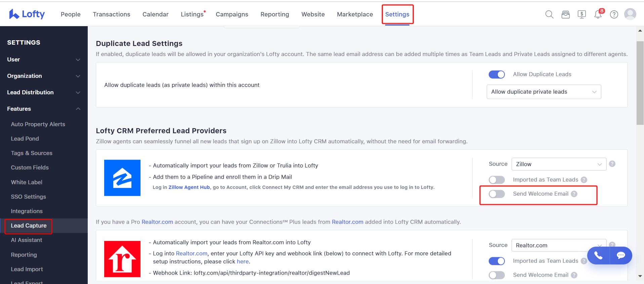Viewport: 644px width, 284px height.
Task: Click the setup instructions 'here' link
Action: pyautogui.click(x=243, y=262)
